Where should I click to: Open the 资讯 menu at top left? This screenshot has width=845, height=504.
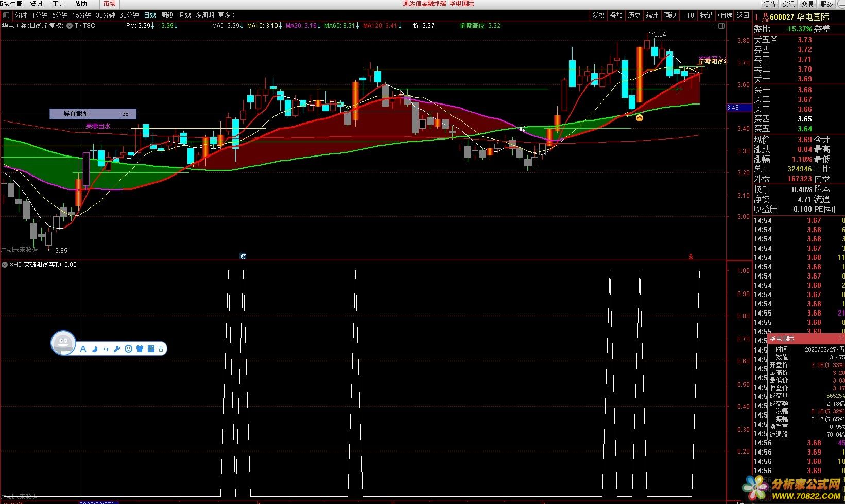click(36, 4)
